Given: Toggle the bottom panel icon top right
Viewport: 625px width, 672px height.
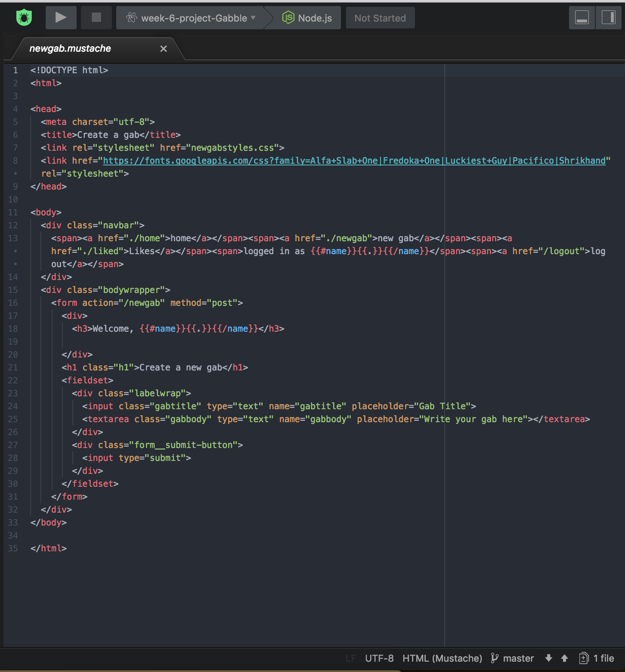Looking at the screenshot, I should pos(582,18).
